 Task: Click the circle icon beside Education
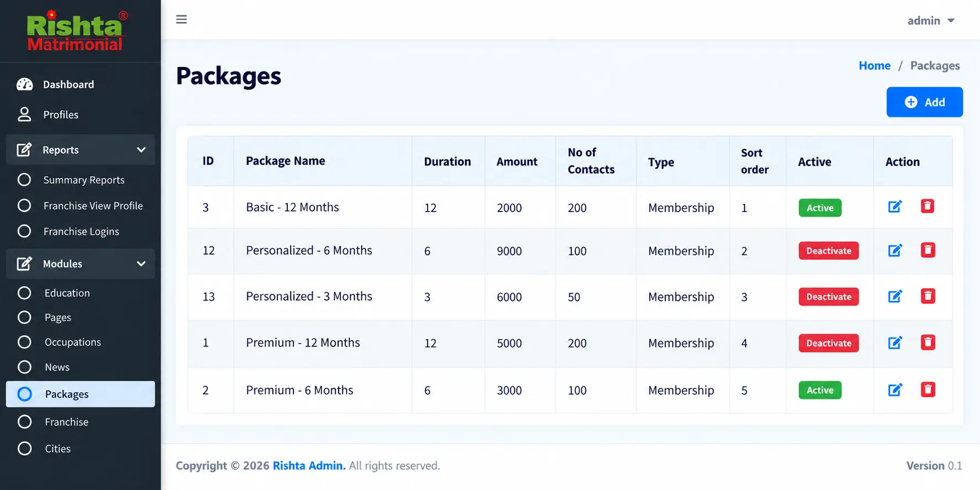pyautogui.click(x=24, y=293)
